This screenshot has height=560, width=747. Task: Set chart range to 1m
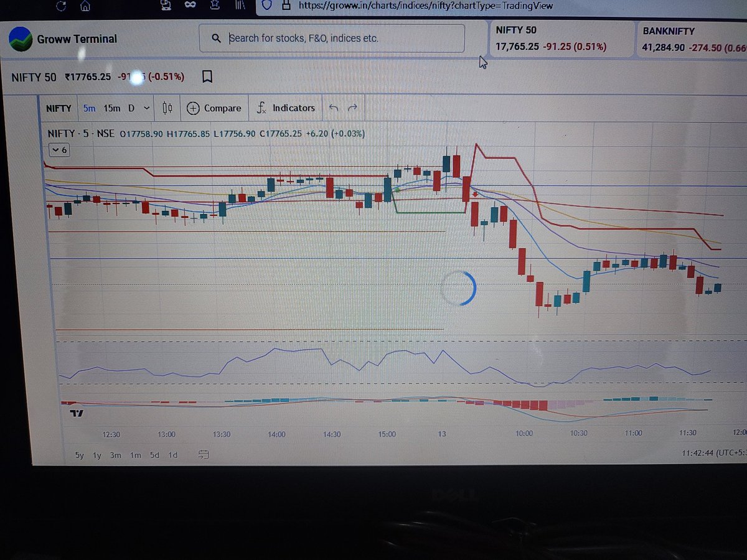[x=136, y=455]
